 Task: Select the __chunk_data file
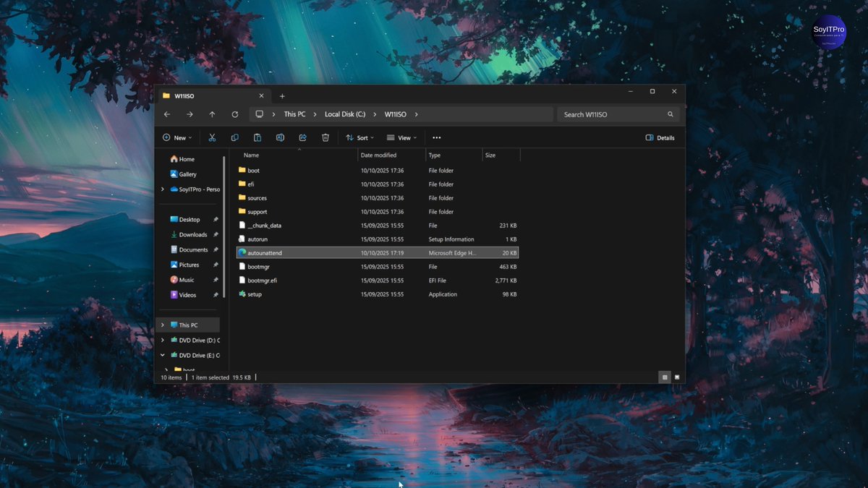(x=378, y=225)
